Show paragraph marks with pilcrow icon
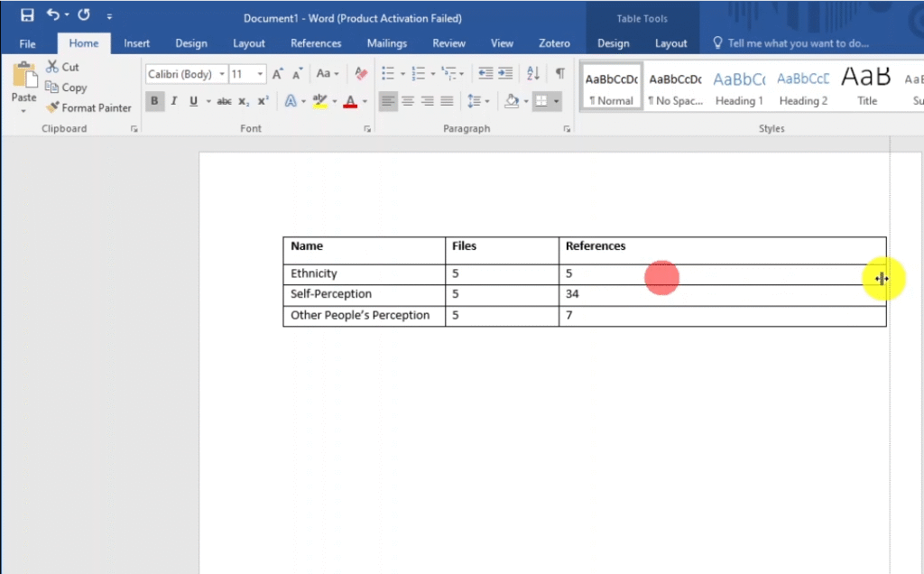This screenshot has width=924, height=574. (559, 74)
